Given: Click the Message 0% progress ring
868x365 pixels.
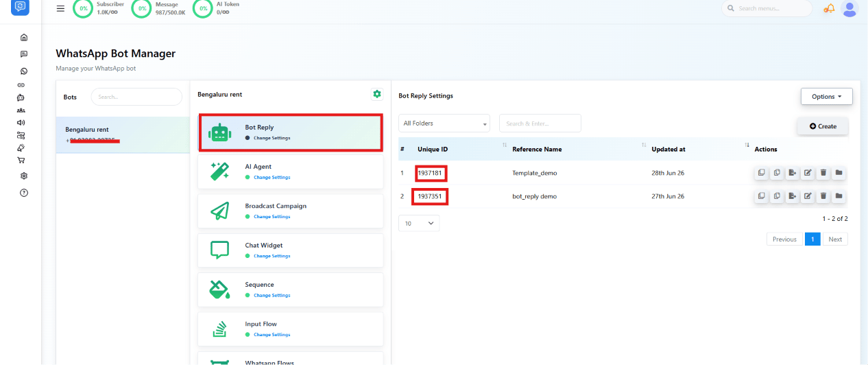Looking at the screenshot, I should point(142,8).
